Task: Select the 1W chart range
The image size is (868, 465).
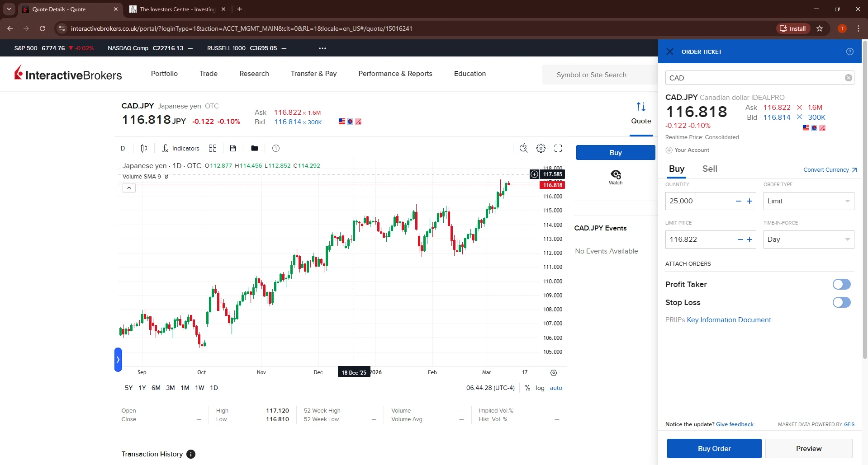Action: point(199,388)
